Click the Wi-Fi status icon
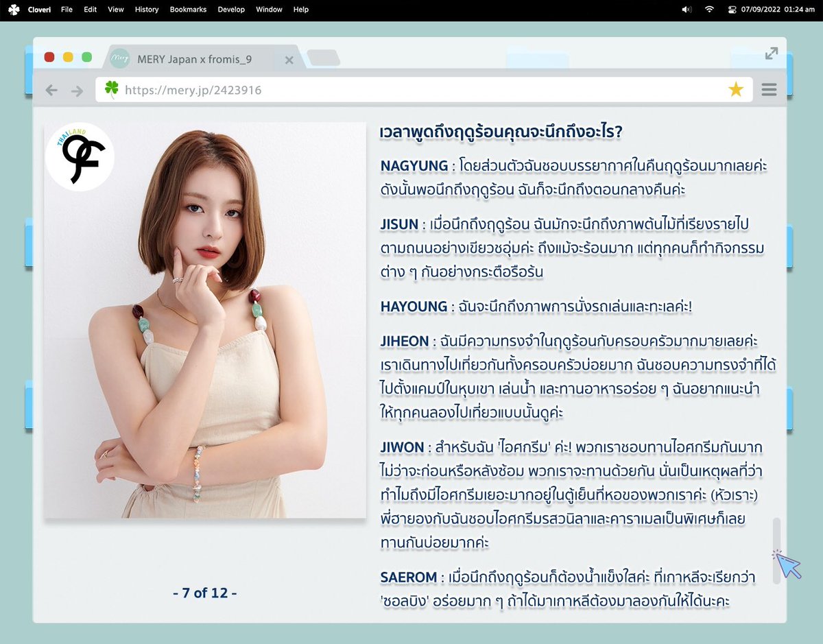 [709, 10]
